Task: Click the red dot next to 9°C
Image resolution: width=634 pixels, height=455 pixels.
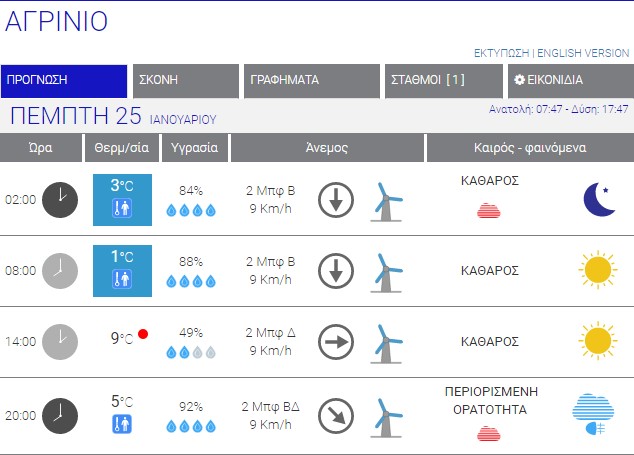Action: [x=144, y=334]
